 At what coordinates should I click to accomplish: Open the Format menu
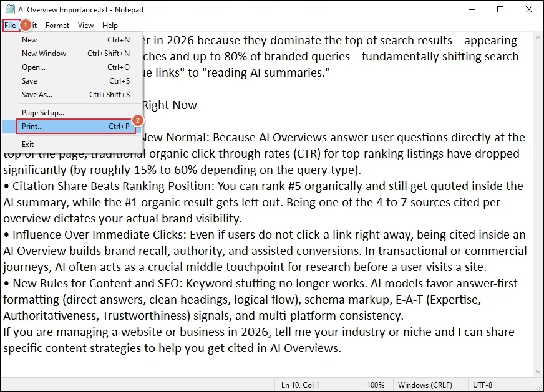57,26
